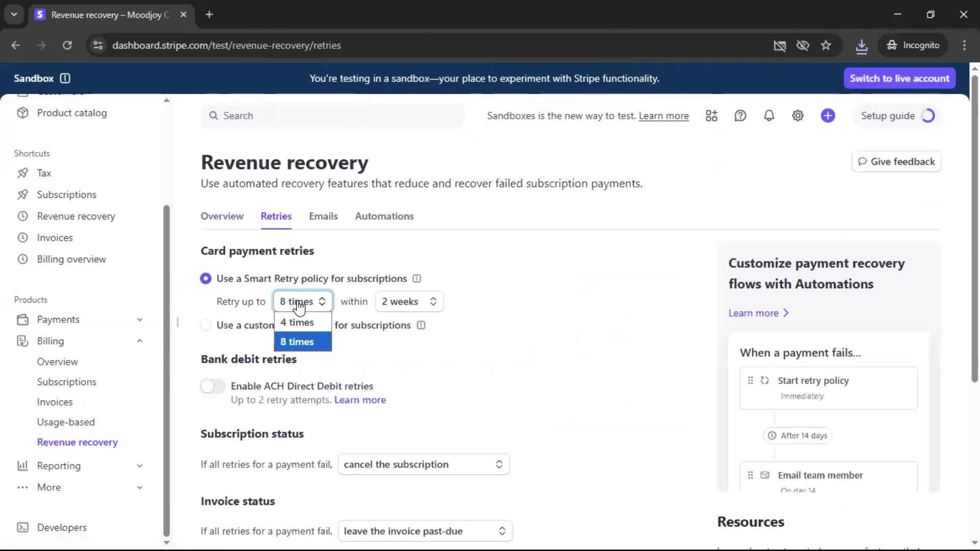Click the notifications bell icon
The width and height of the screenshot is (980, 551).
click(x=769, y=116)
